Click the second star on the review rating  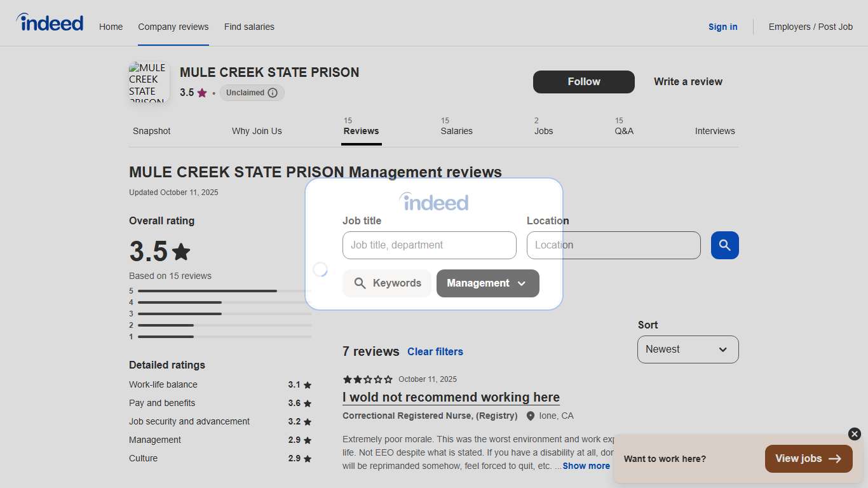click(x=357, y=379)
